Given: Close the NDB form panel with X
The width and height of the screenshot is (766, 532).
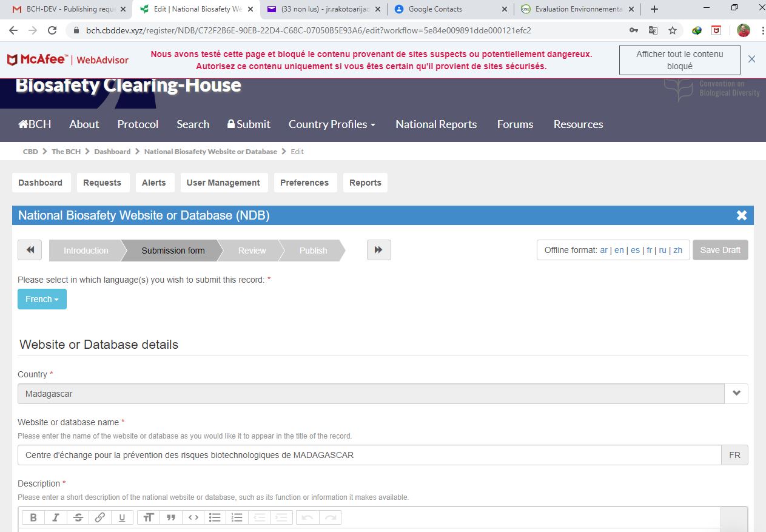Looking at the screenshot, I should [741, 215].
